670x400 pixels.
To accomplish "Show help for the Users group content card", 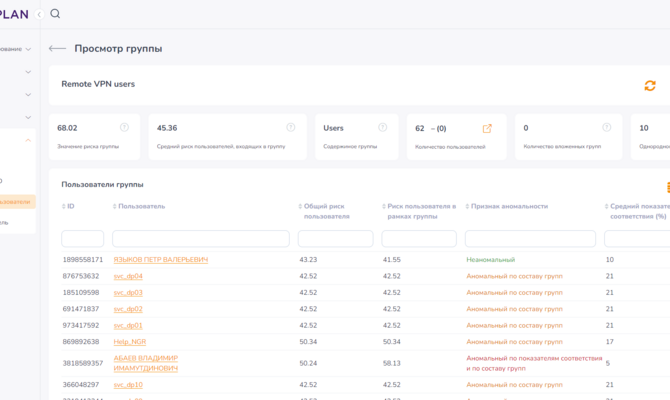I will click(x=382, y=128).
